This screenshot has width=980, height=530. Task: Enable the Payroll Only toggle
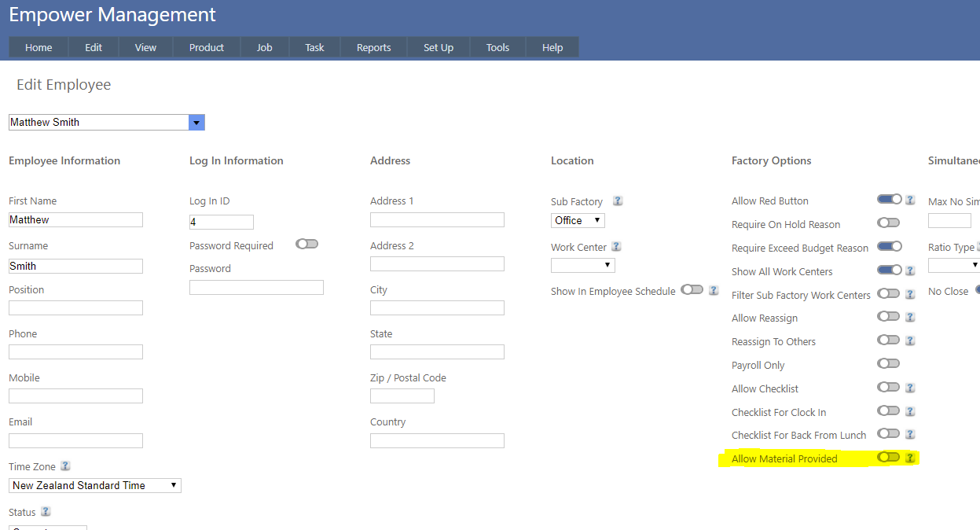(x=888, y=364)
